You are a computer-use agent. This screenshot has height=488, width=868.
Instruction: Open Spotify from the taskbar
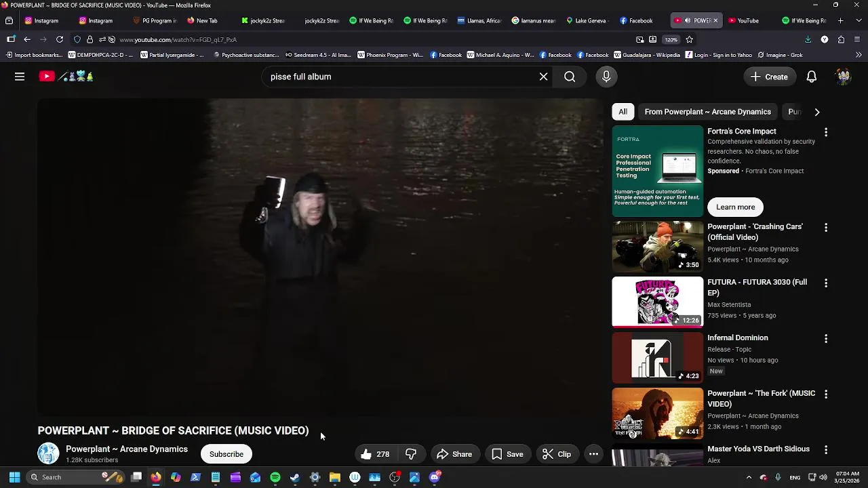(x=275, y=477)
